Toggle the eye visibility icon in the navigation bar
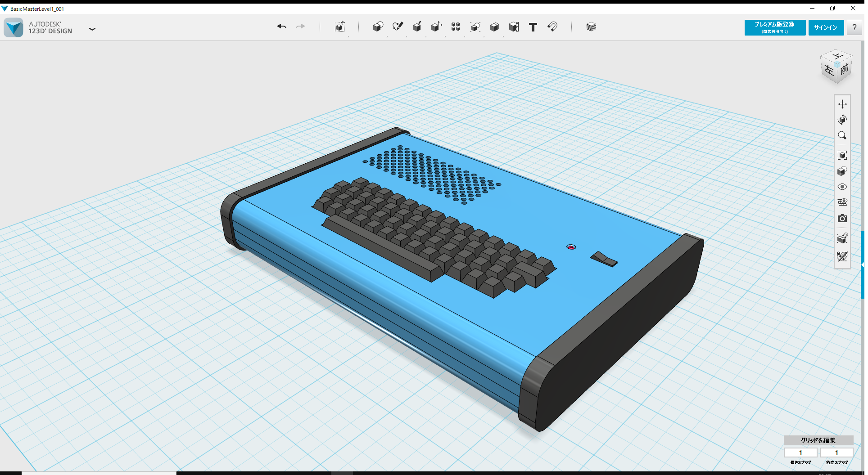 [x=842, y=187]
